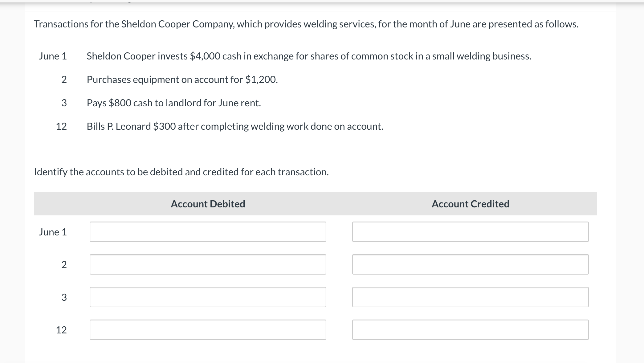Click the Account Credited field for June 3

tap(471, 297)
